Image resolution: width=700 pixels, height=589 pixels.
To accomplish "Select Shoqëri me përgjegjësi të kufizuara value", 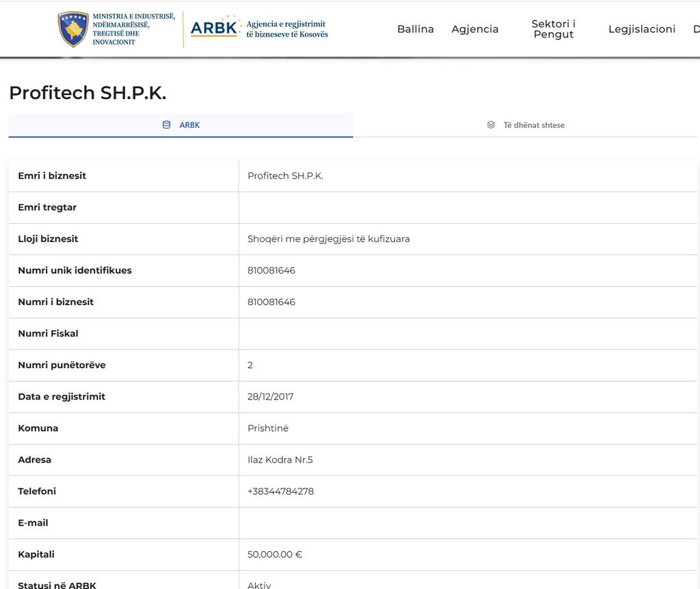I will 329,239.
